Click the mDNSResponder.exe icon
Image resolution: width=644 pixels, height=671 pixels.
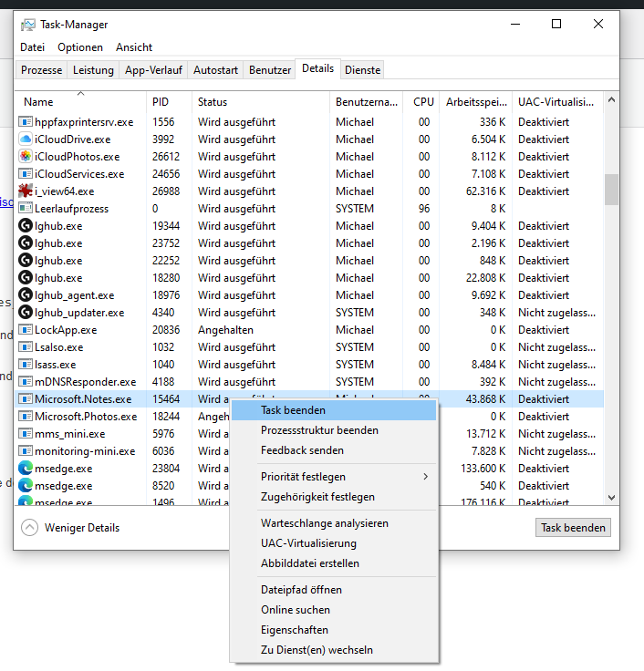click(26, 382)
